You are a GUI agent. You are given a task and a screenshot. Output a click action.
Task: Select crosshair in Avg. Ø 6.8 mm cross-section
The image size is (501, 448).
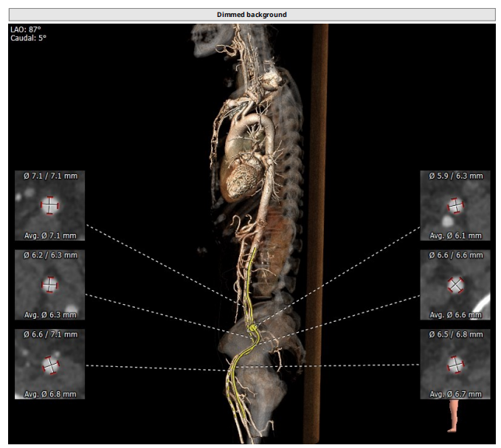click(x=49, y=364)
